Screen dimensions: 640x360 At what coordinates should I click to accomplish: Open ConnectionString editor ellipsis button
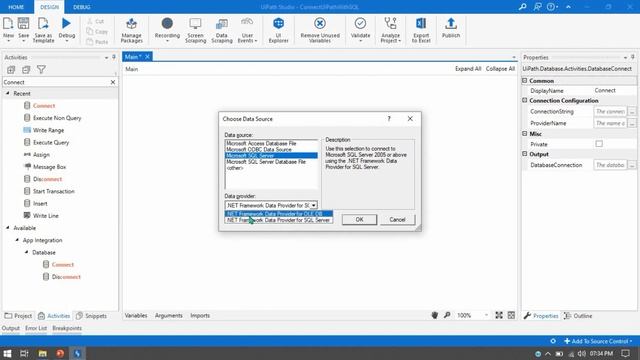pos(632,111)
